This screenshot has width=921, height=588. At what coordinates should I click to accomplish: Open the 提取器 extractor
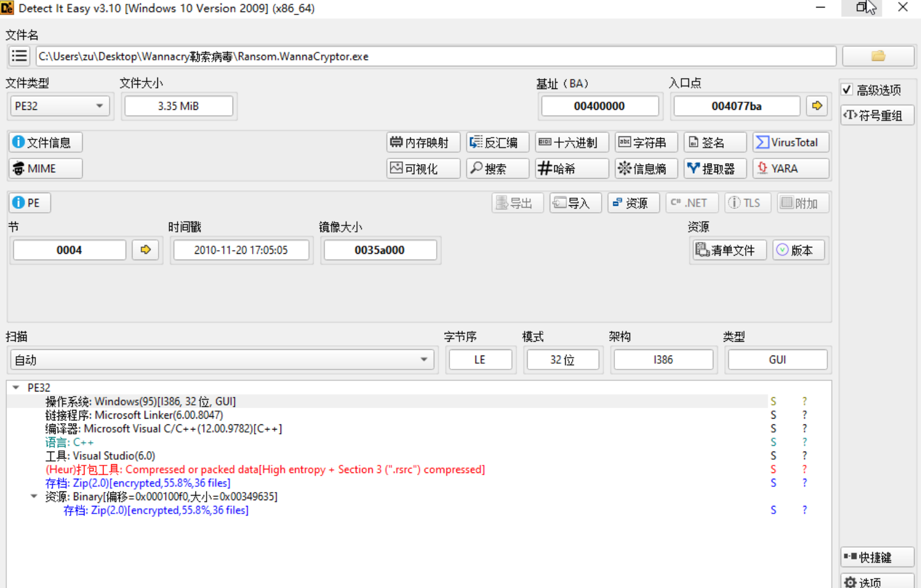pyautogui.click(x=714, y=168)
